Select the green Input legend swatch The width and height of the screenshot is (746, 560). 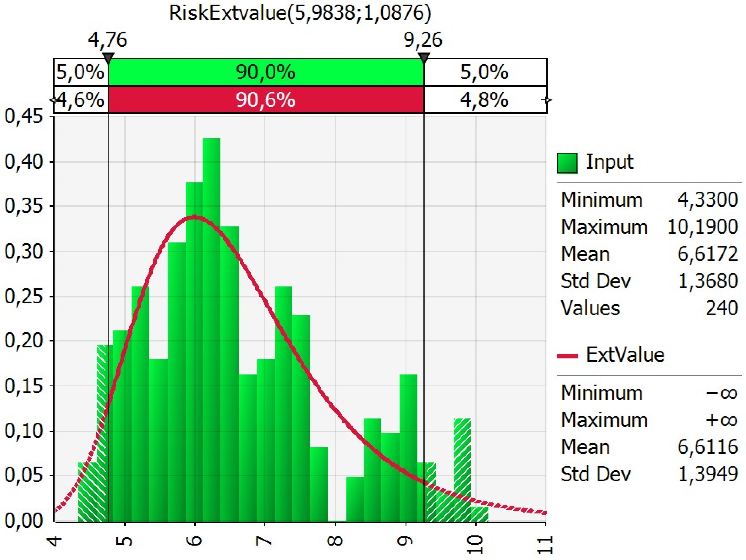pos(567,163)
